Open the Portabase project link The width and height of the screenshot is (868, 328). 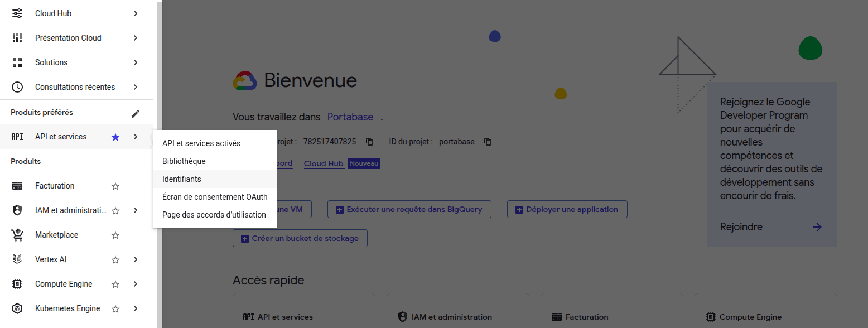(350, 117)
